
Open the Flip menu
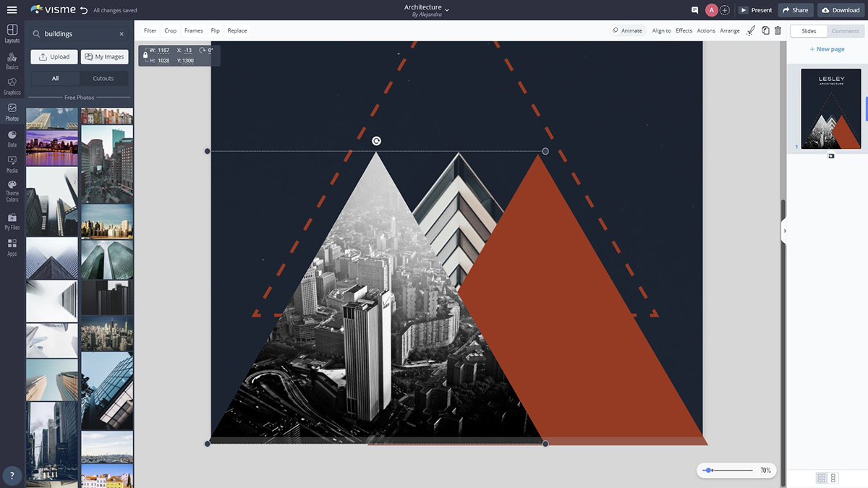point(216,30)
